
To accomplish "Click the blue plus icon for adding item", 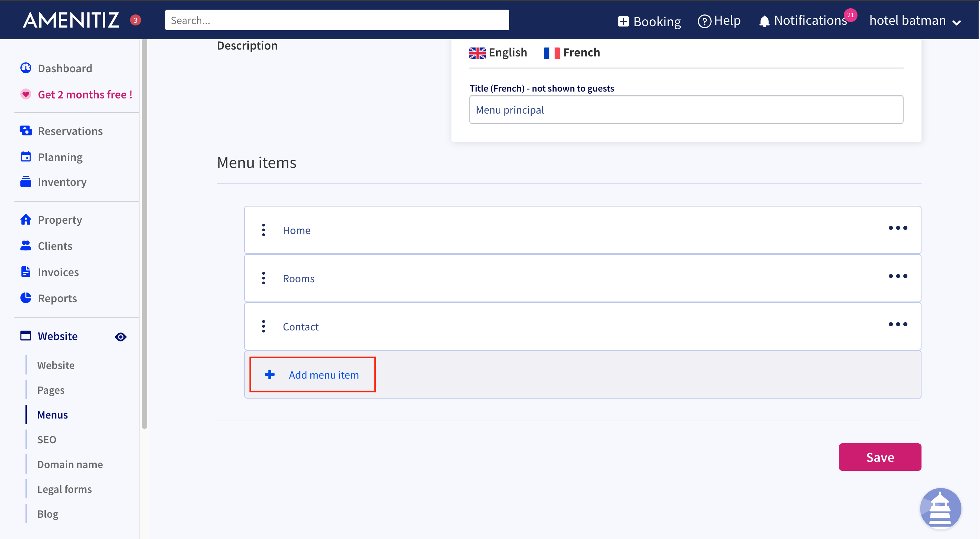I will click(270, 374).
